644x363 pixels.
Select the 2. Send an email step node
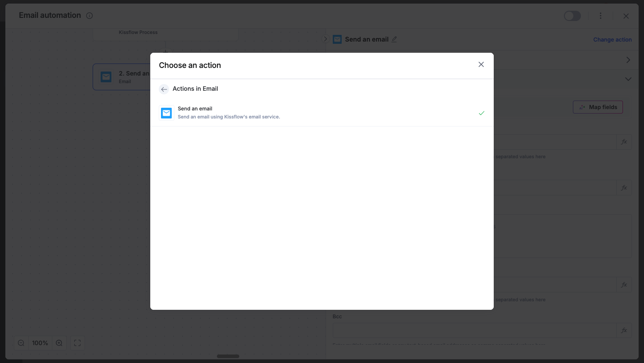click(122, 77)
